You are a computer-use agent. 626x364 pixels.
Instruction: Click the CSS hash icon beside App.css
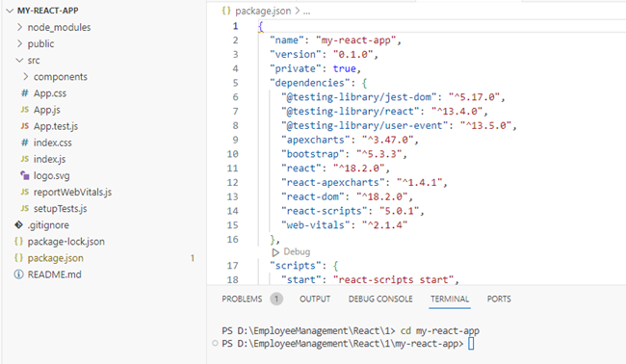tap(25, 93)
